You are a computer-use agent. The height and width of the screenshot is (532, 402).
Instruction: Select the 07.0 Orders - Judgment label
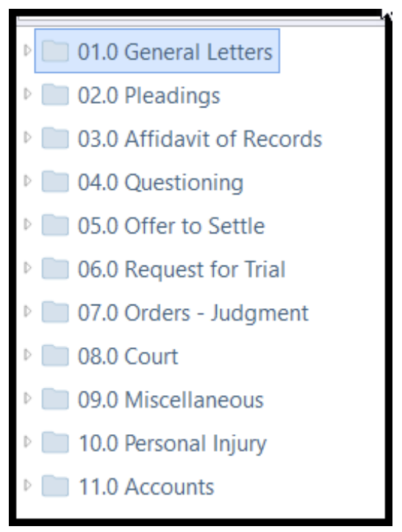coord(193,313)
